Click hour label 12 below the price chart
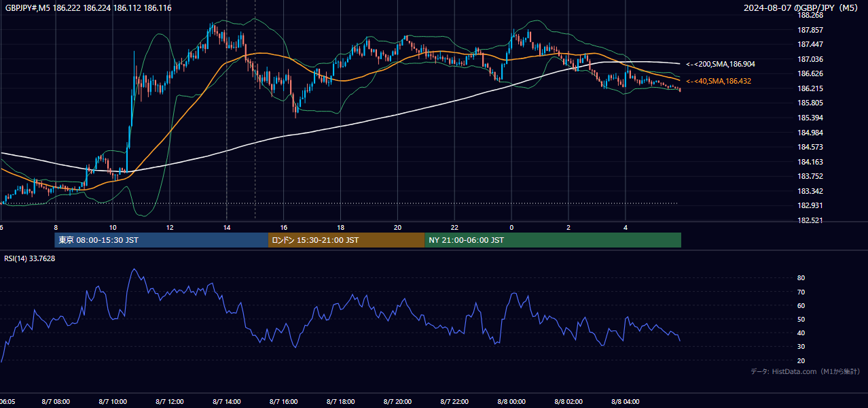This screenshot has width=868, height=408. click(169, 227)
